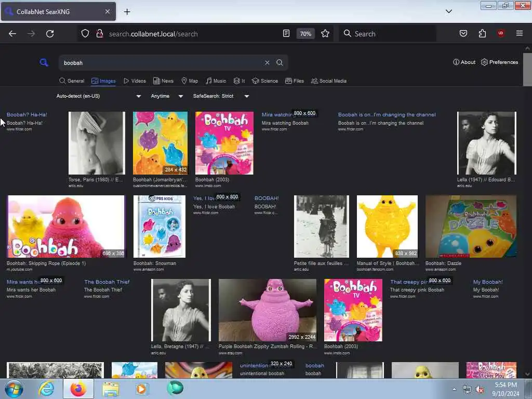
Task: Switch to Videos category
Action: click(135, 81)
